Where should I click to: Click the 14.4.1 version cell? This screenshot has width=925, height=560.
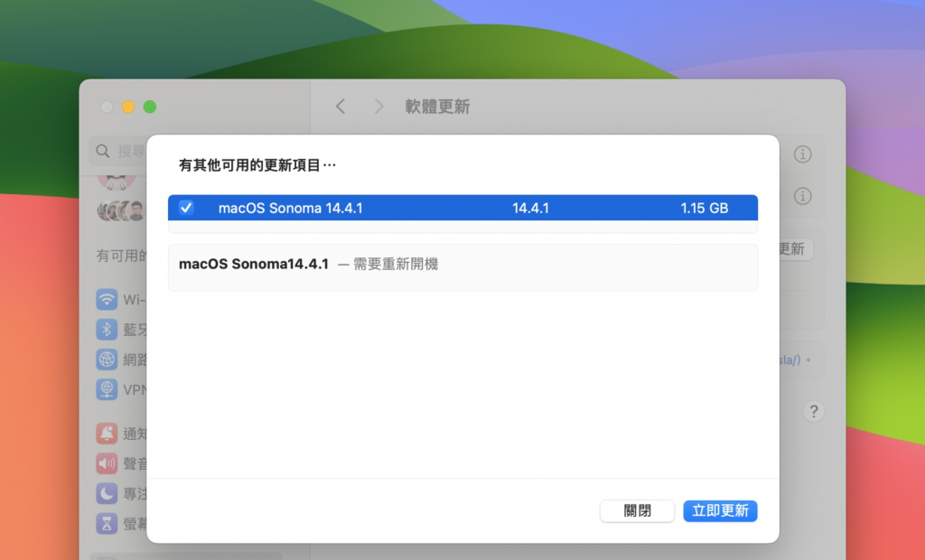[530, 209]
